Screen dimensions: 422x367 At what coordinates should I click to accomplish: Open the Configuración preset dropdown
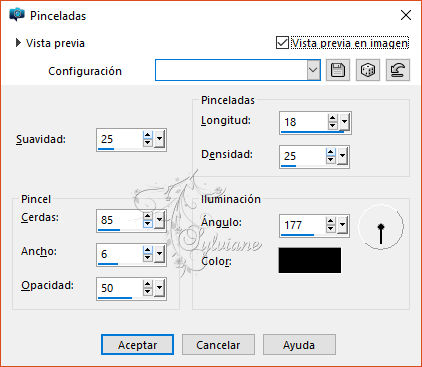pos(313,70)
